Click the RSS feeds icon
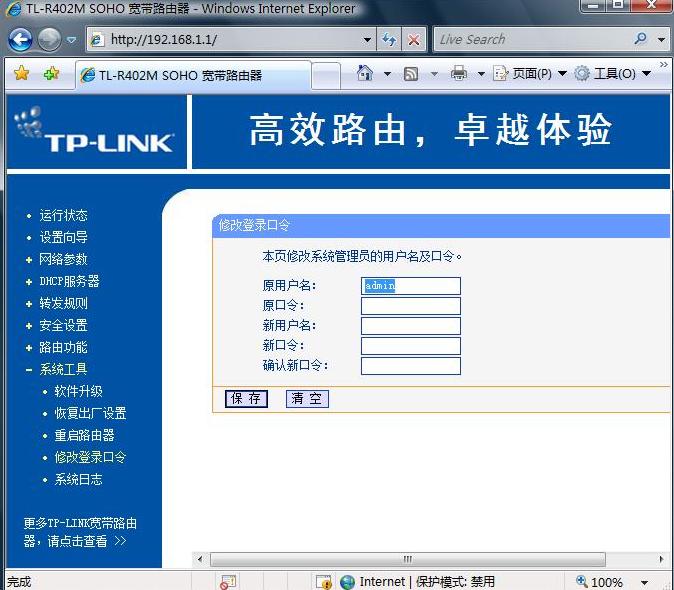 click(x=411, y=74)
